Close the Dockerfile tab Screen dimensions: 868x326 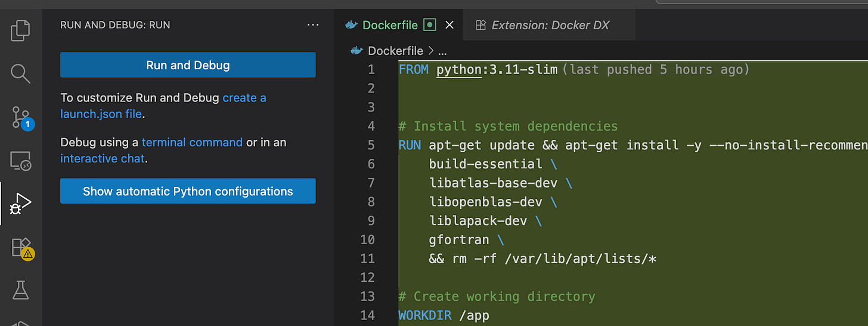pyautogui.click(x=449, y=25)
